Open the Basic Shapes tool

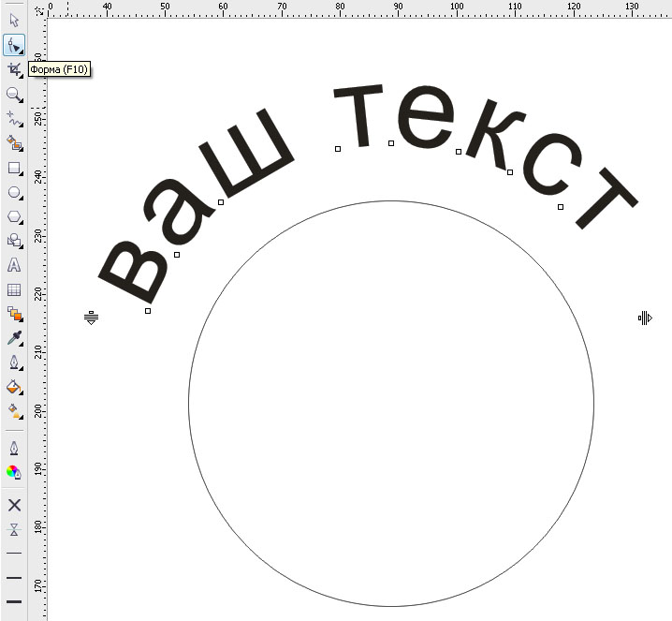(x=14, y=242)
